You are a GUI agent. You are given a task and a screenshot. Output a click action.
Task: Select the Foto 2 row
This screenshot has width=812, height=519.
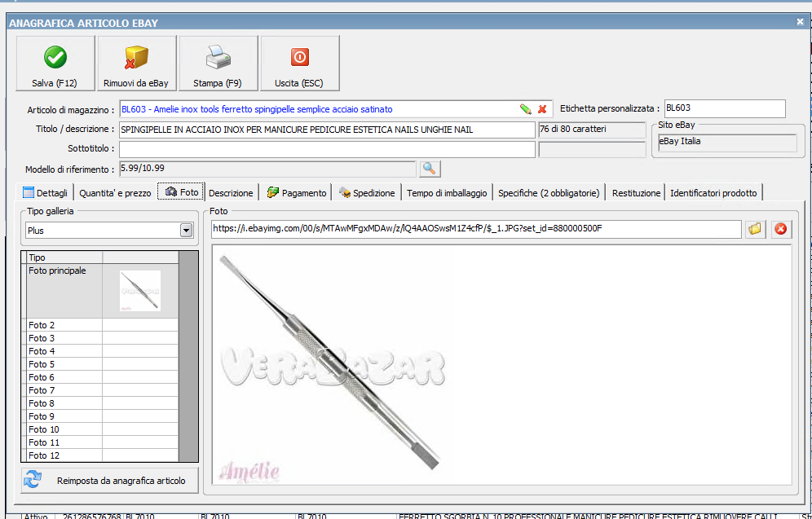pyautogui.click(x=101, y=325)
